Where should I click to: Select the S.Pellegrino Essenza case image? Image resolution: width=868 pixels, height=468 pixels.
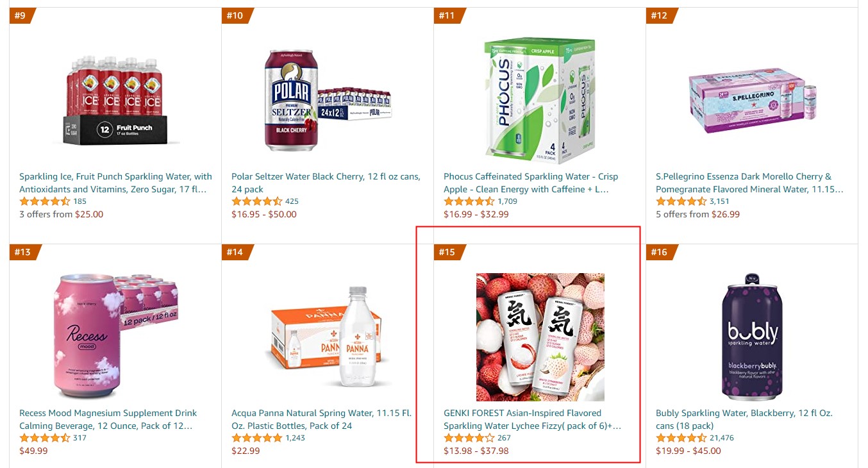(x=752, y=101)
